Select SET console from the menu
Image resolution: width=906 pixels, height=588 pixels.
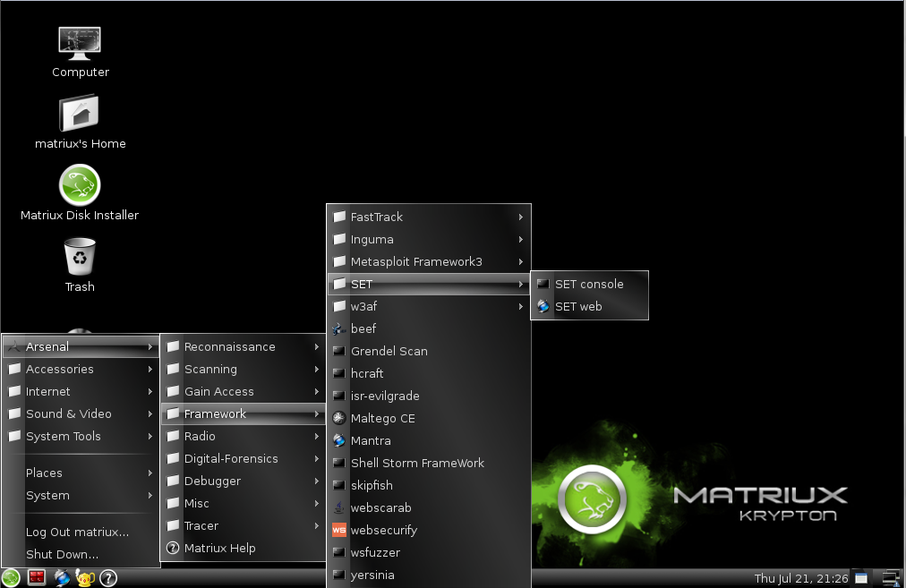coord(588,284)
